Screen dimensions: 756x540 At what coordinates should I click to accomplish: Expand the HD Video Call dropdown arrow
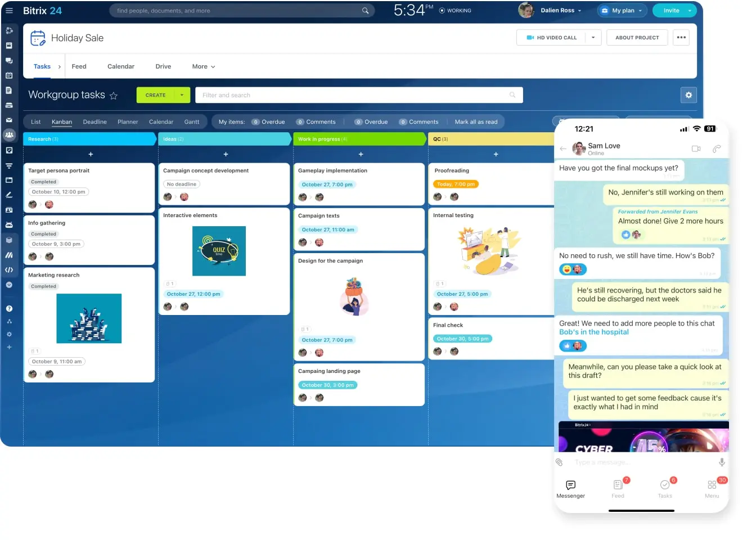pos(593,38)
